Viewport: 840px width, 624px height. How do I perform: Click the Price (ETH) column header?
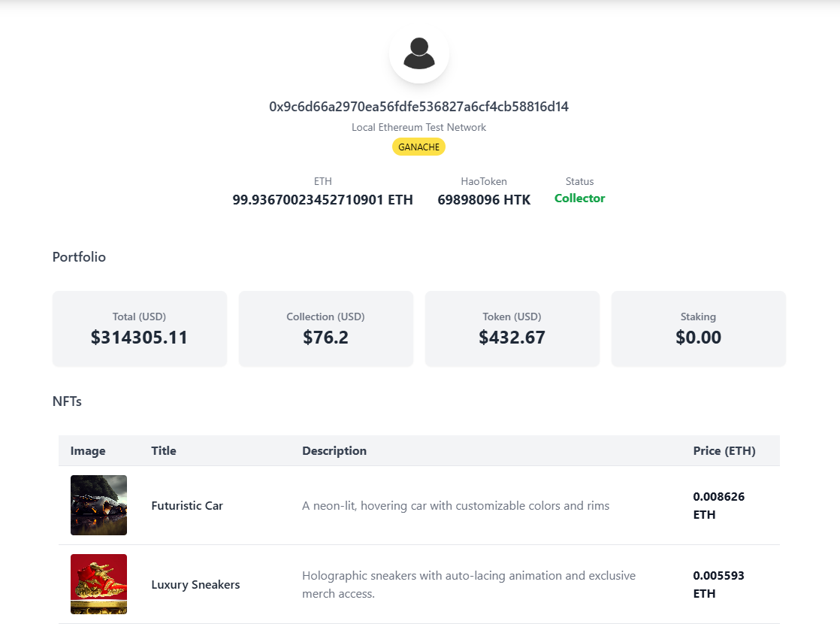(x=724, y=450)
